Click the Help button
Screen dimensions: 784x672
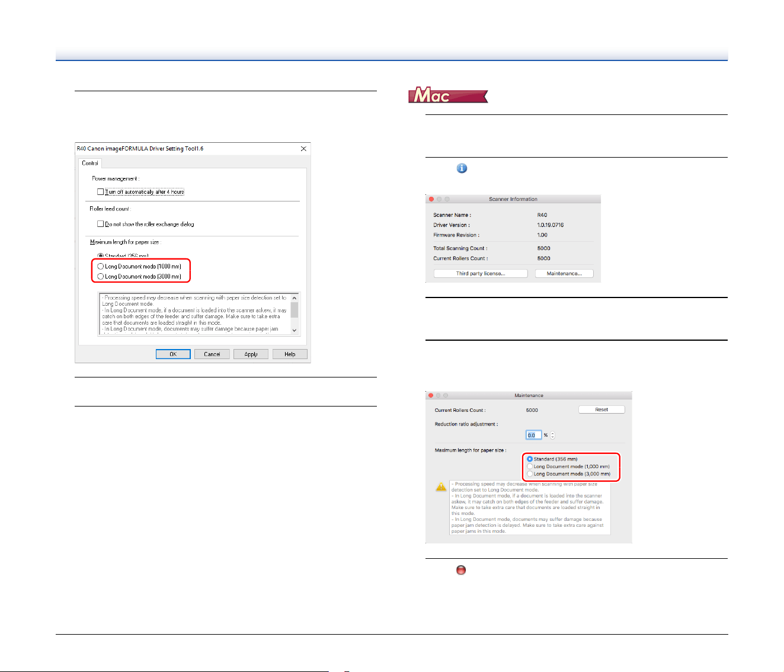pos(290,354)
